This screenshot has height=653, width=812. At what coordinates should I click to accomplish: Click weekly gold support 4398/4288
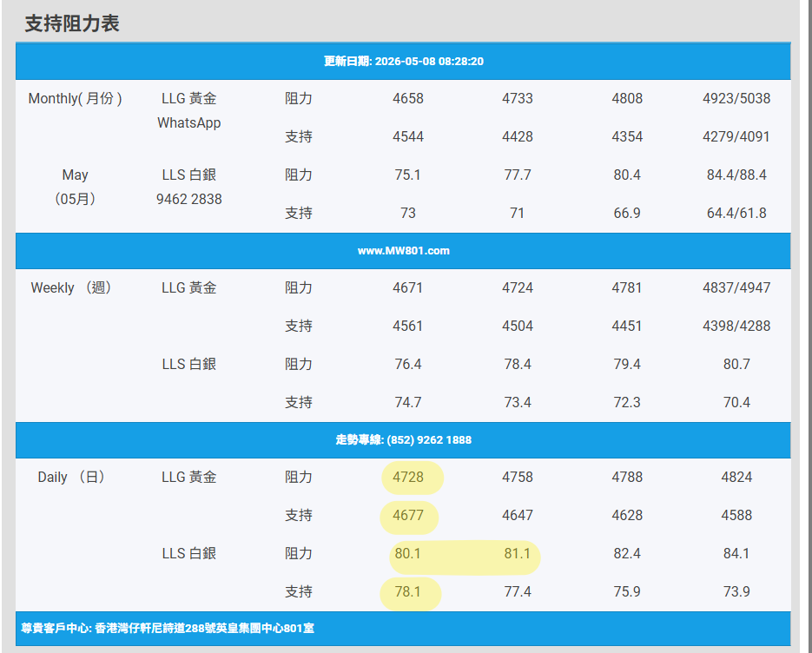pyautogui.click(x=736, y=326)
